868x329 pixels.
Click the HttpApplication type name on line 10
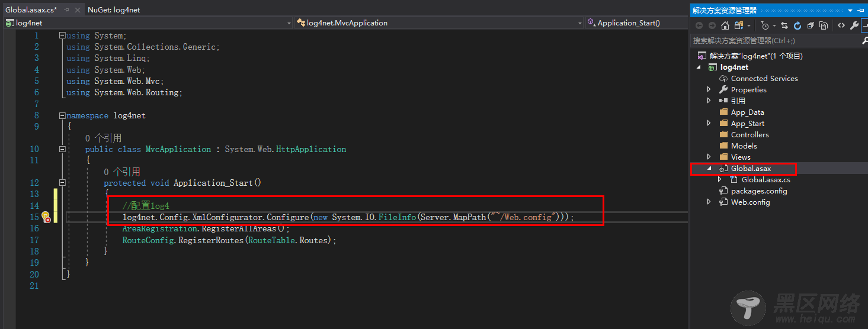point(311,149)
